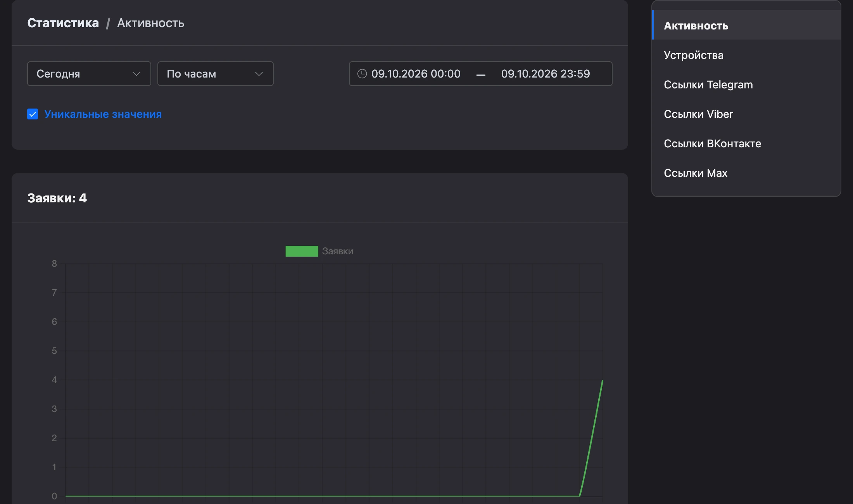The height and width of the screenshot is (504, 853).
Task: Click the Статистика breadcrumb title
Action: pos(63,23)
